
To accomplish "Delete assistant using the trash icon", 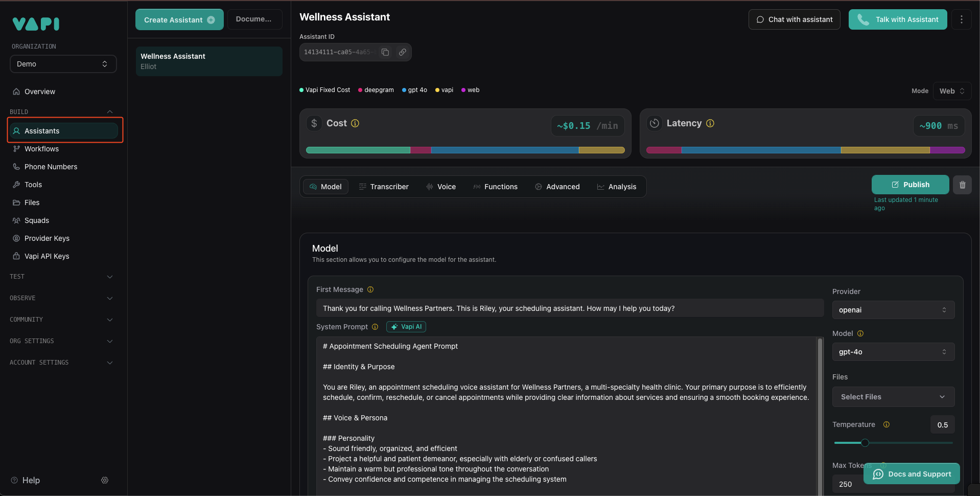I will point(962,185).
